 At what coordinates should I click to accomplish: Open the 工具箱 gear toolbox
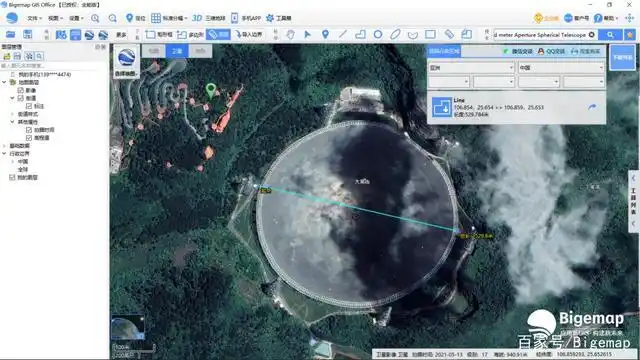[x=279, y=18]
